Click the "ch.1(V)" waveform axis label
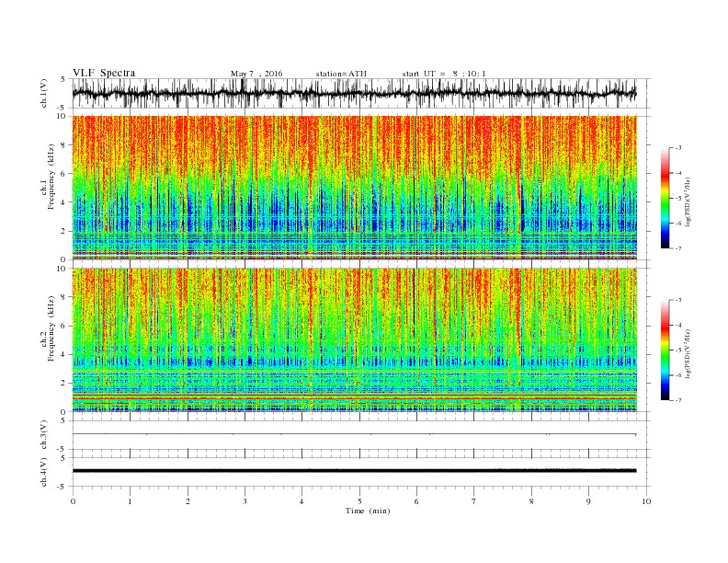Screen dimensions: 728x563 click(x=44, y=93)
